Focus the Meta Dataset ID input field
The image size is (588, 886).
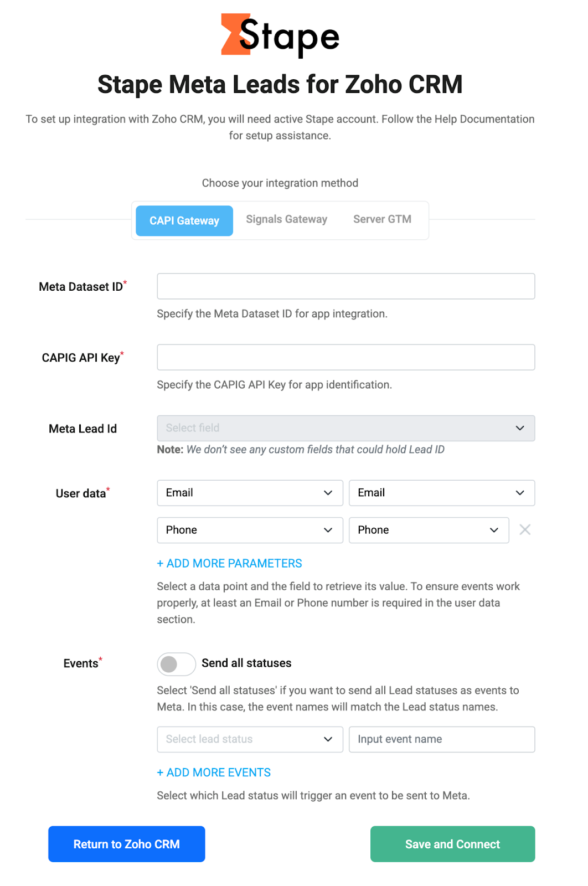coord(345,286)
